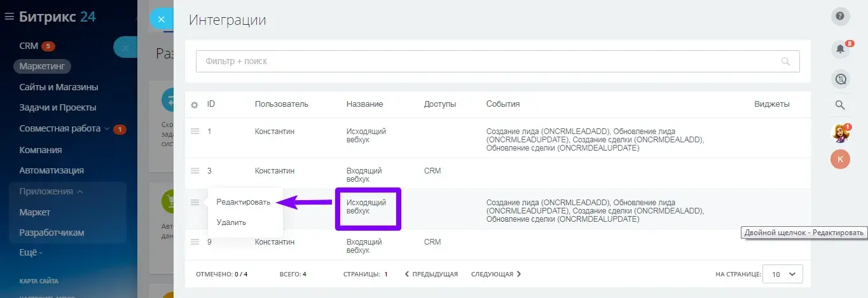
Task: Close the Интеграции slider with the blue X
Action: point(161,19)
